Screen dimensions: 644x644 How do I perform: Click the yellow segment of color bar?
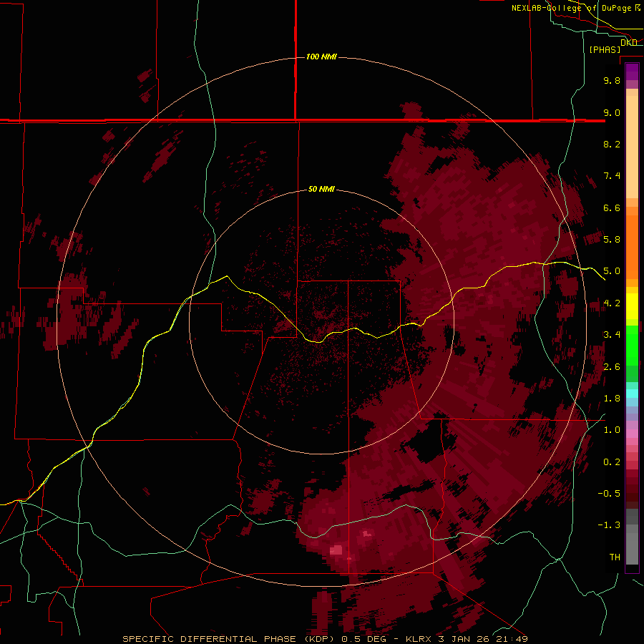(632, 306)
